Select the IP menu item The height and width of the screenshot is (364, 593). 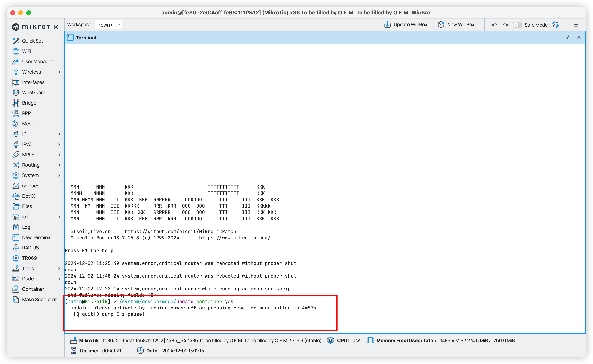pyautogui.click(x=24, y=134)
